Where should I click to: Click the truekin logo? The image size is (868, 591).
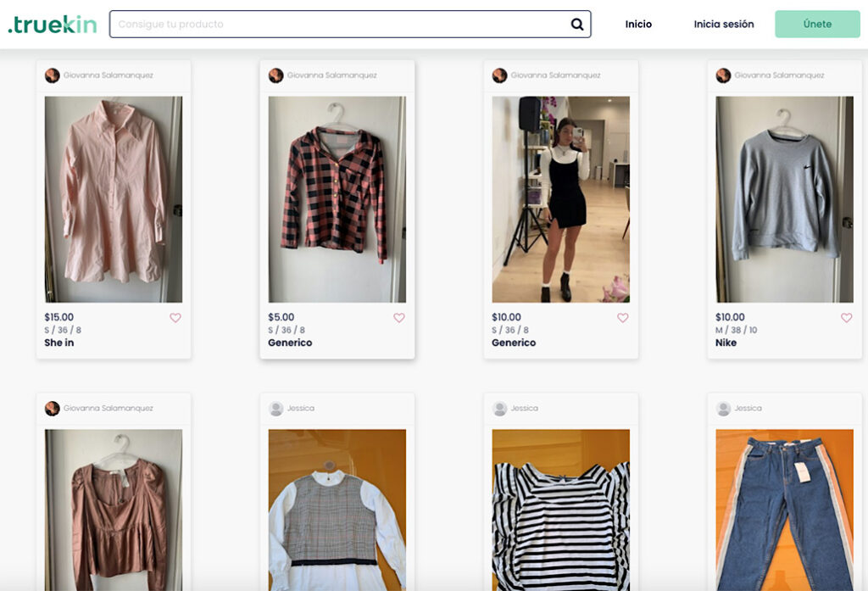pos(53,25)
